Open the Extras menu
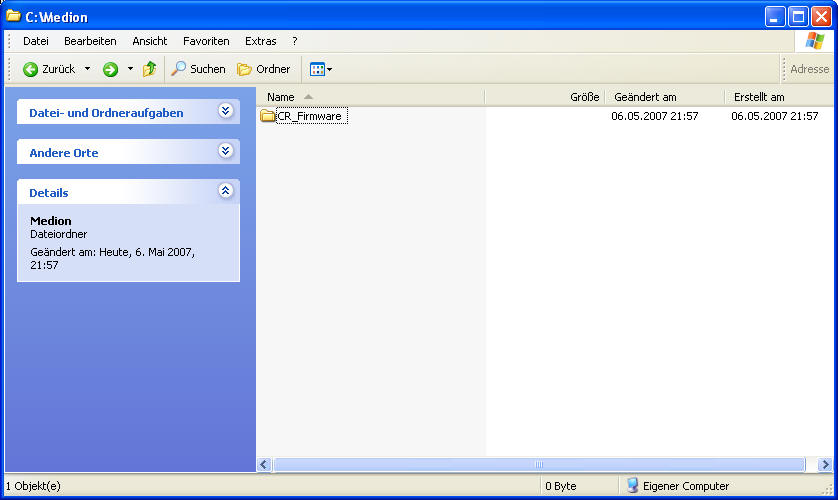The image size is (838, 500). (x=261, y=41)
